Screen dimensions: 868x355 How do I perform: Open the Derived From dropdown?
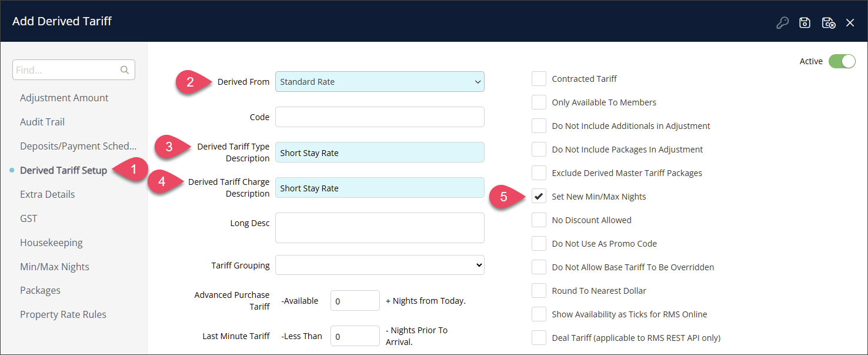click(x=380, y=82)
